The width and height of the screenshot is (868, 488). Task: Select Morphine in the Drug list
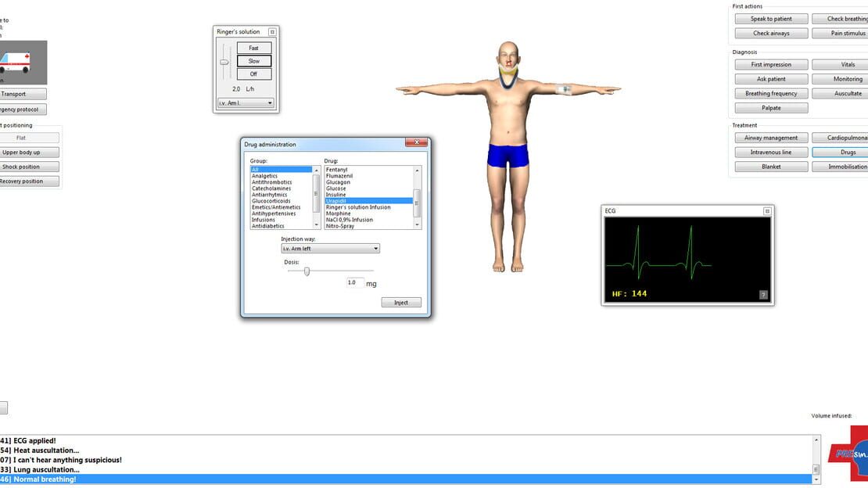click(x=339, y=213)
